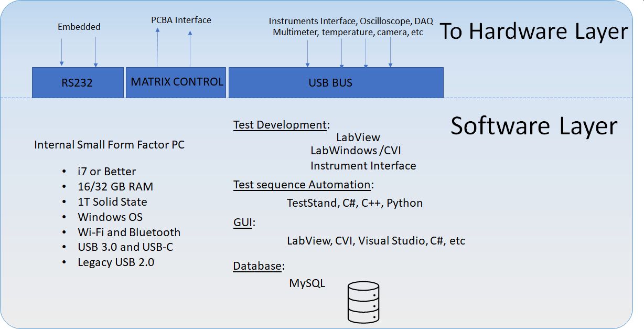The width and height of the screenshot is (644, 329).
Task: Click the Test sequence Automation heading
Action: 302,185
